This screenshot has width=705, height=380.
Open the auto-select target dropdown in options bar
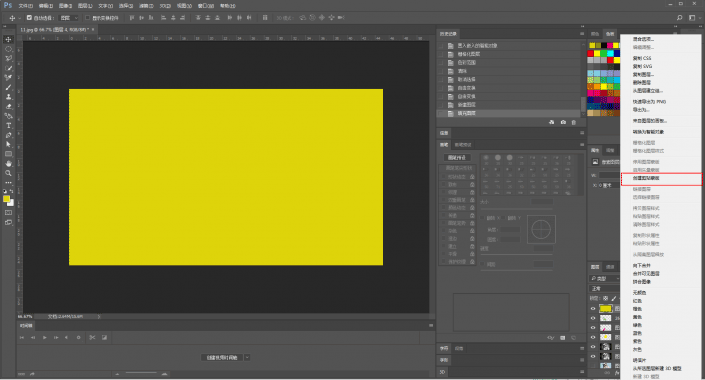point(69,18)
